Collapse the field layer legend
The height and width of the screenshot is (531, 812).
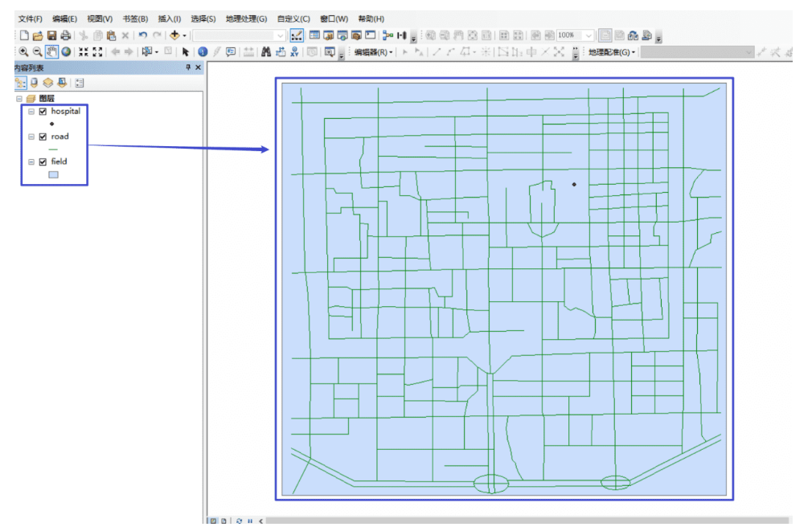click(x=31, y=162)
